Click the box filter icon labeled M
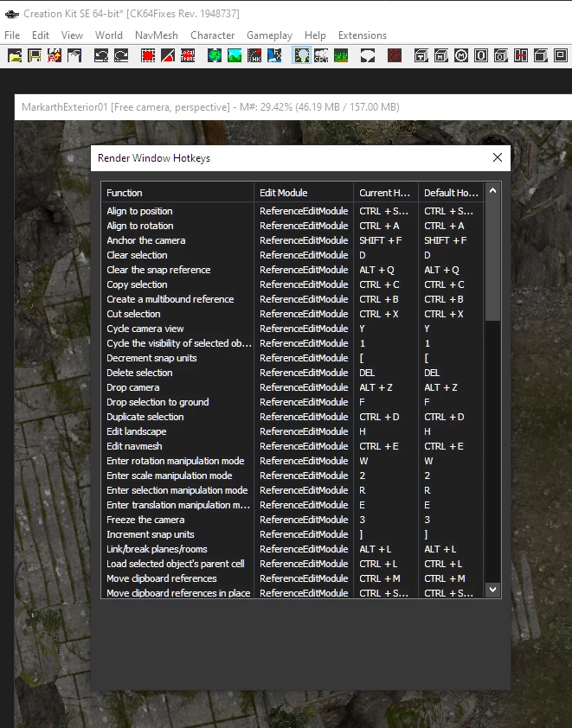572x728 pixels. pyautogui.click(x=441, y=55)
